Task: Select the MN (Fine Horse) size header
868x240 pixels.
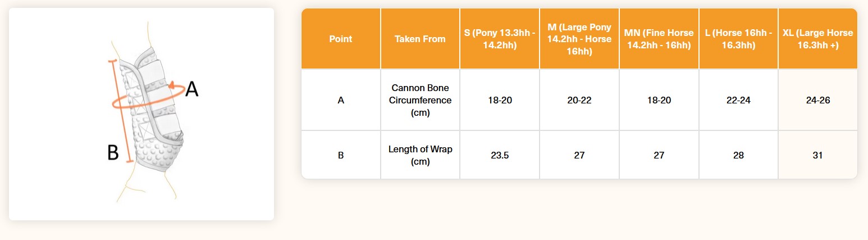Action: tap(659, 39)
